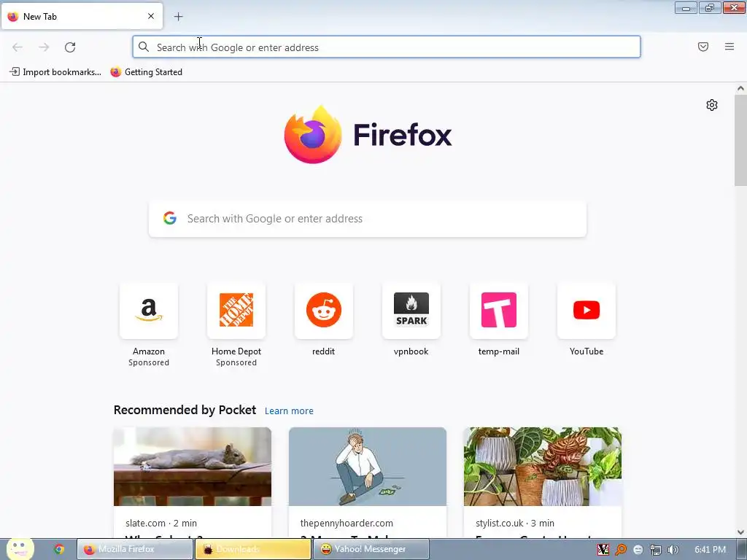Open the Firefox hamburger menu
Screen dimensions: 747x560
click(729, 47)
